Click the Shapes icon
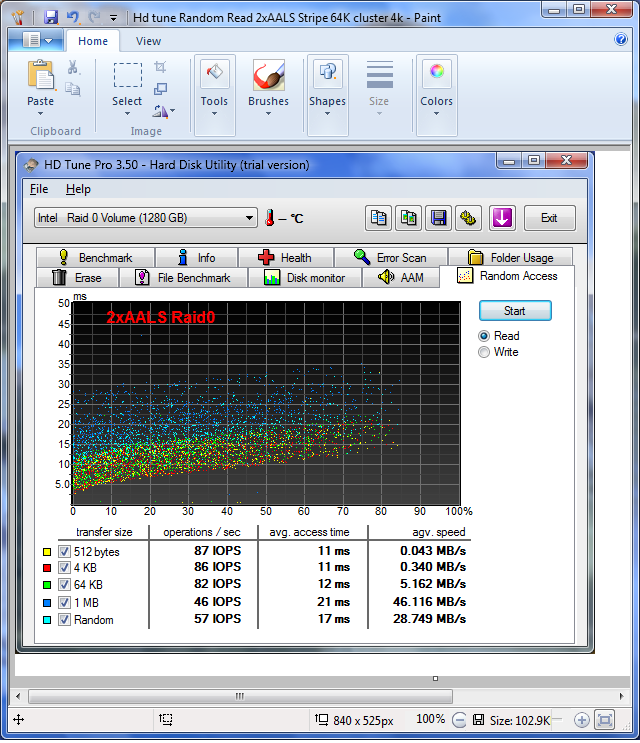This screenshot has width=640, height=743. click(x=327, y=73)
